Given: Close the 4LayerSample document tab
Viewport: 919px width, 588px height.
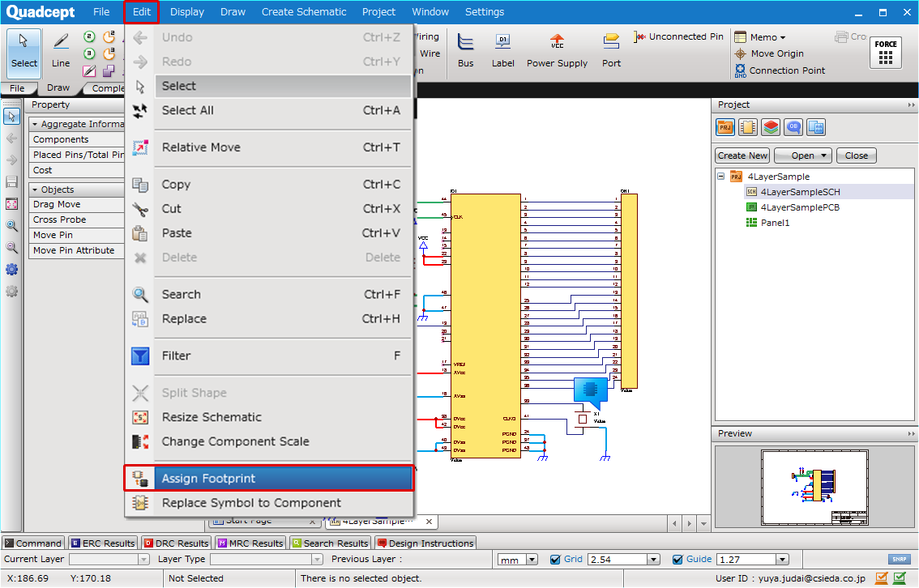Looking at the screenshot, I should click(x=429, y=522).
